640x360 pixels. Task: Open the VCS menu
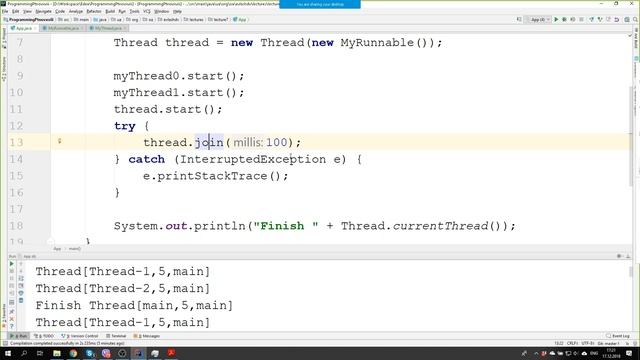point(147,11)
